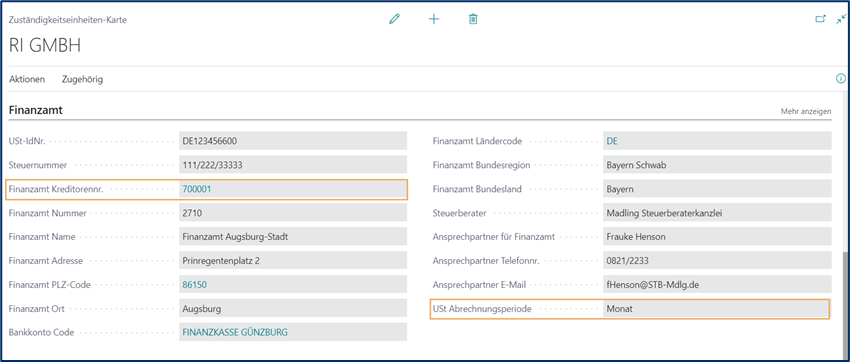Click the collapse page arrows icon
The width and height of the screenshot is (850, 362).
pyautogui.click(x=841, y=19)
